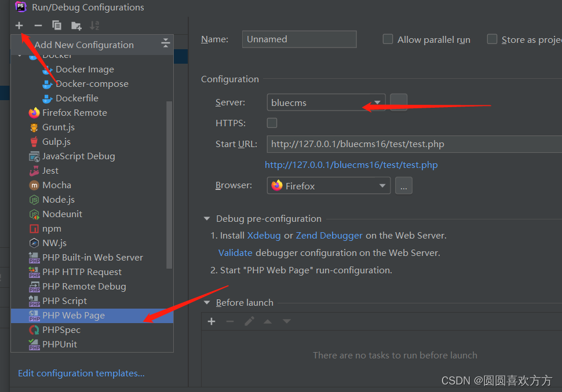Select PHP Web Page configuration type
Viewport: 562px width, 392px height.
click(92, 316)
